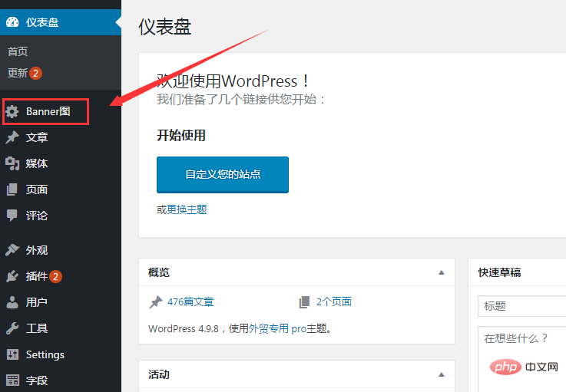Screen dimensions: 566x392
Task: Open the 首页 submenu item
Action: [x=18, y=51]
